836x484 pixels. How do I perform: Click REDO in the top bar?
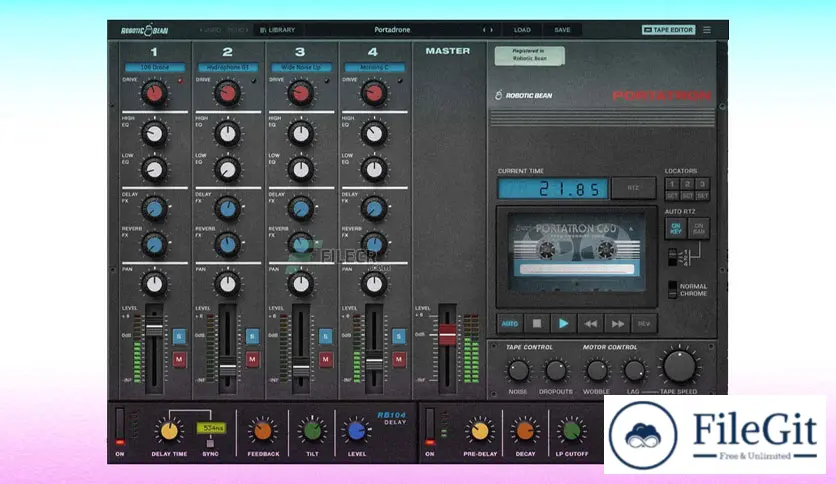click(x=237, y=30)
